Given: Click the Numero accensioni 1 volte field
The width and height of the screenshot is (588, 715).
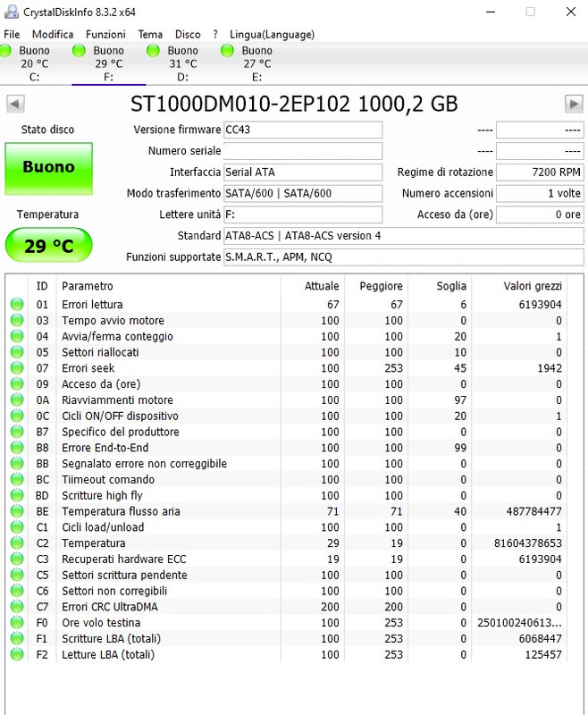Looking at the screenshot, I should tap(540, 193).
